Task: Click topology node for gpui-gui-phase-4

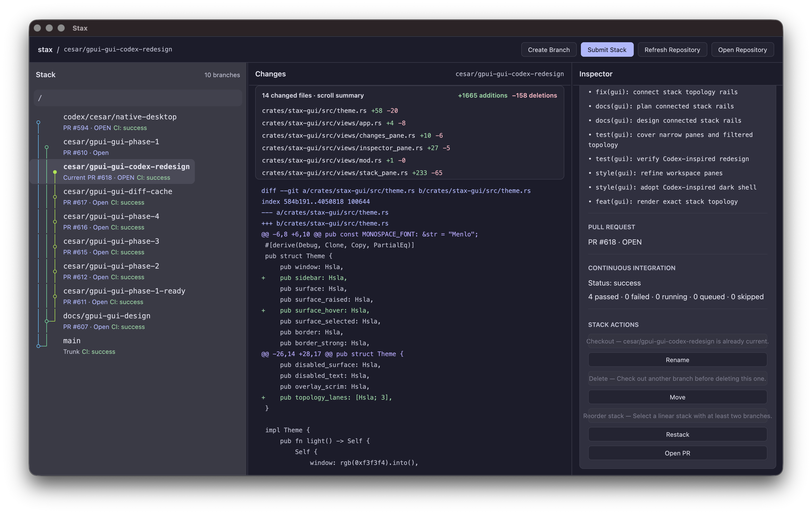Action: pyautogui.click(x=55, y=222)
